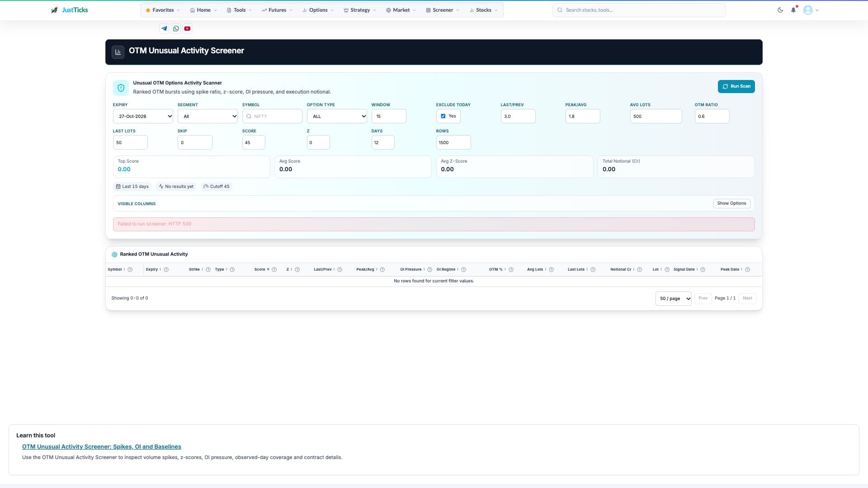Click help icon next to Signal Date column
Screen dimensions: 868x488
pos(703,270)
